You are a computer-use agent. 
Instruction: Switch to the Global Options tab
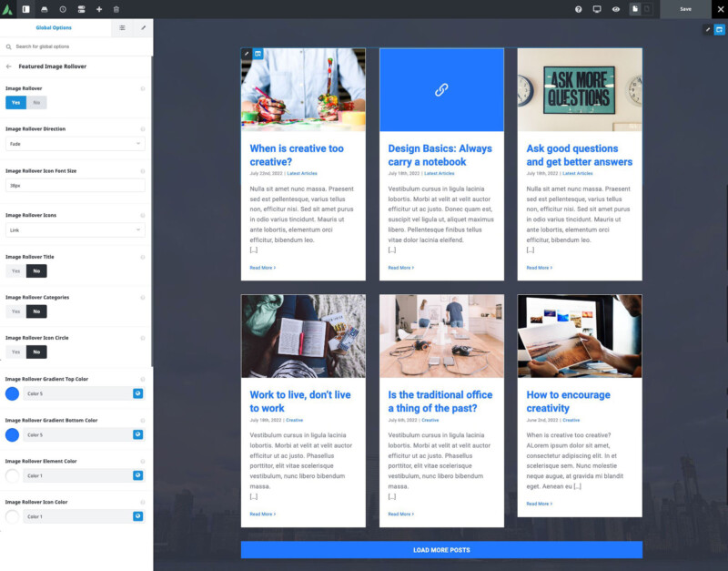[53, 28]
